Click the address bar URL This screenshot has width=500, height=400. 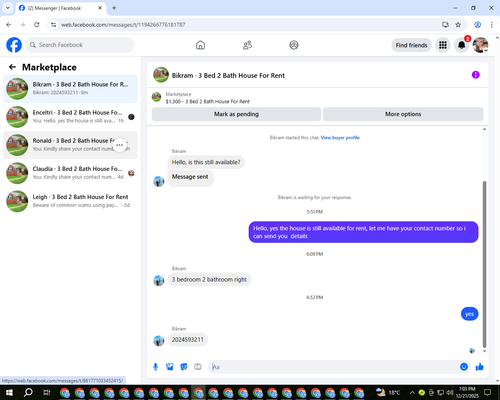[123, 25]
